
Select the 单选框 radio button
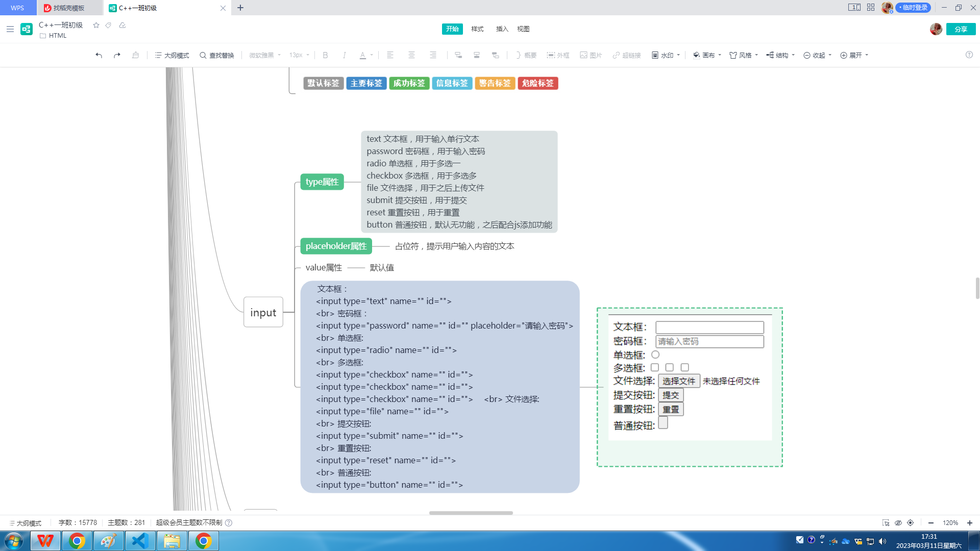point(655,355)
